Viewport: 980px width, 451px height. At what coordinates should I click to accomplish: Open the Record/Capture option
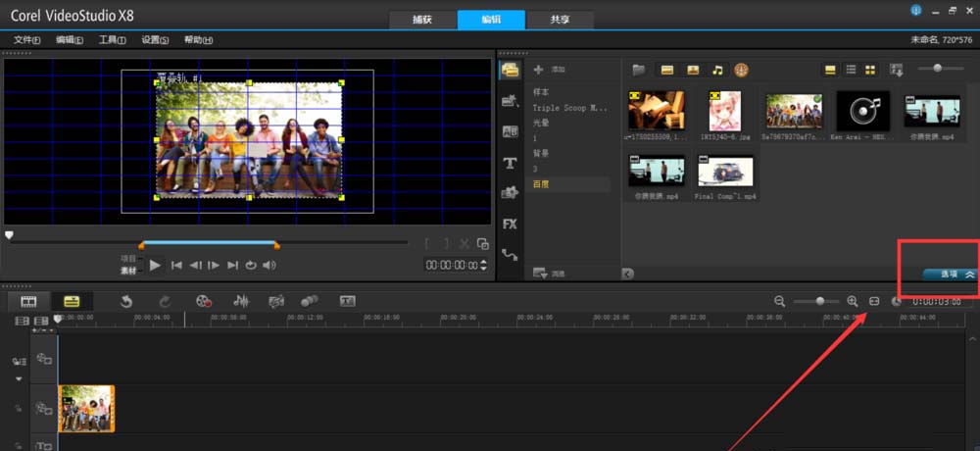(x=203, y=302)
